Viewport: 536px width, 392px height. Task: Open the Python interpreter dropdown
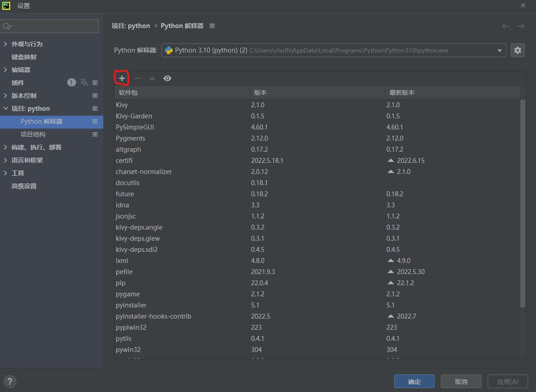tap(333, 50)
